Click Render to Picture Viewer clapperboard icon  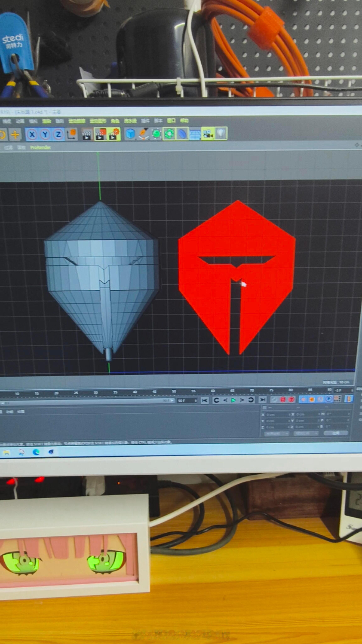(x=100, y=134)
